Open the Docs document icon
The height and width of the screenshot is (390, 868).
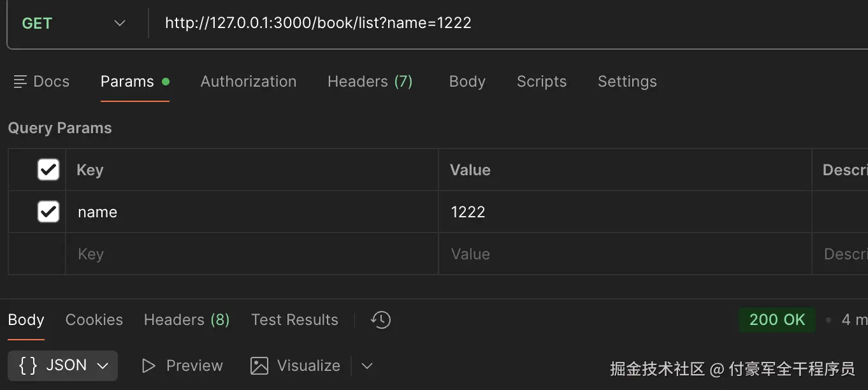(20, 82)
